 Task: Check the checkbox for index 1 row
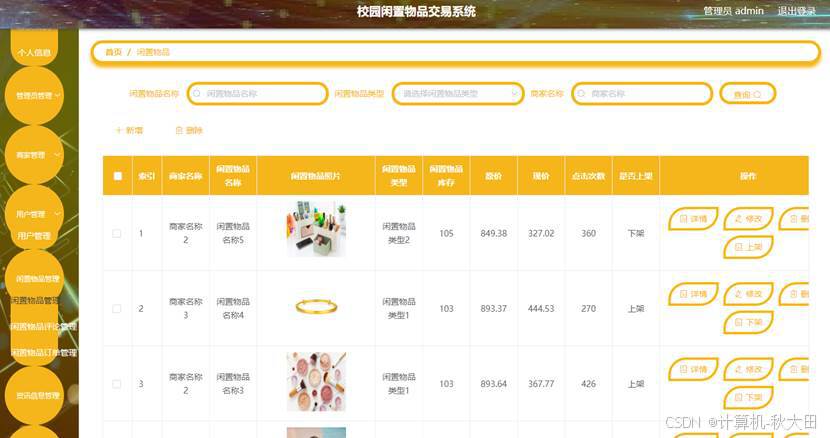[x=116, y=234]
